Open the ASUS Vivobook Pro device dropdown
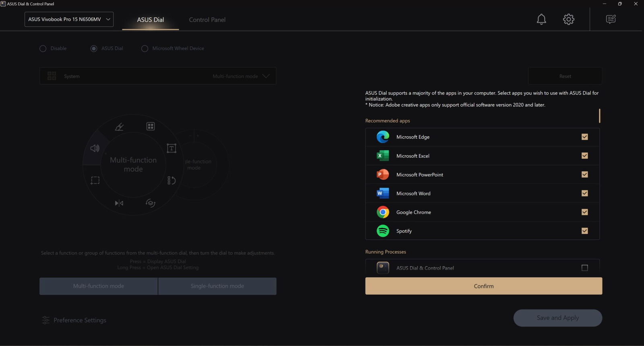Image resolution: width=644 pixels, height=346 pixels. [69, 19]
